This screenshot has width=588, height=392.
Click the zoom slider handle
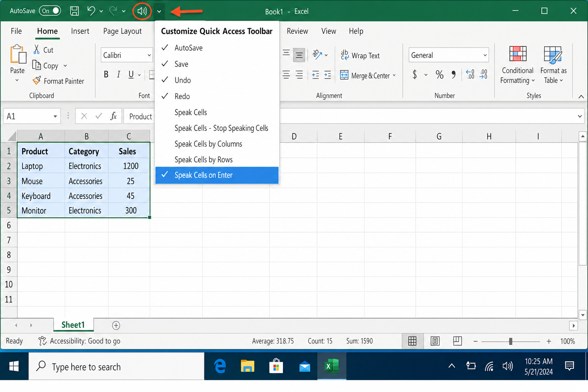(511, 341)
